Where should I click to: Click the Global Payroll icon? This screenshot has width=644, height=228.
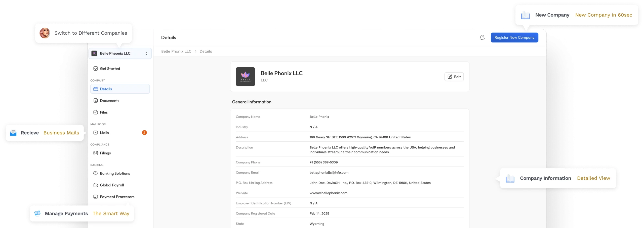pyautogui.click(x=96, y=185)
